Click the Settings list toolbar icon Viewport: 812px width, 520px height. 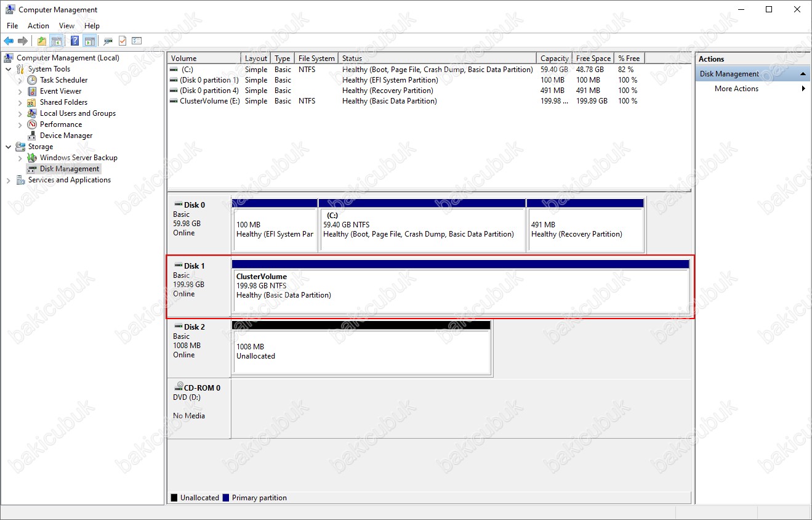click(137, 41)
